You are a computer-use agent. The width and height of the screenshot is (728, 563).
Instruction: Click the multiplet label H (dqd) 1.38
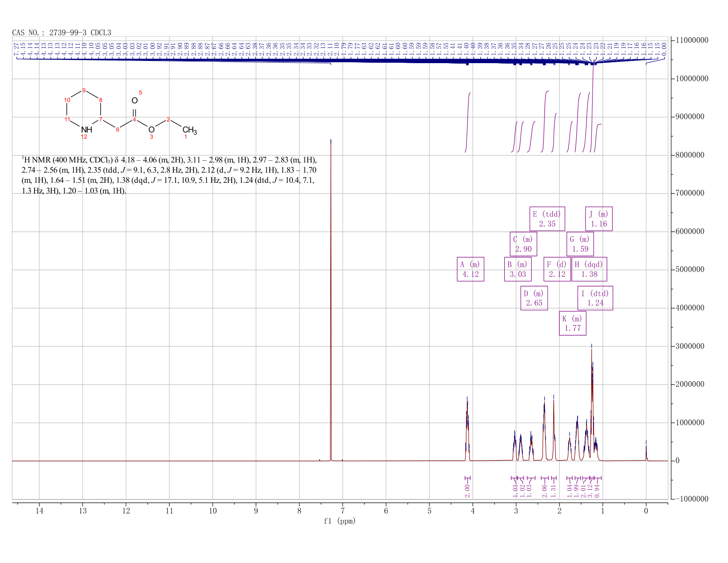point(589,269)
